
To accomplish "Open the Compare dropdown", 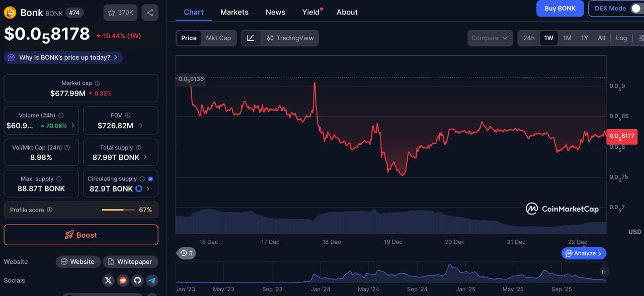I will [x=490, y=38].
